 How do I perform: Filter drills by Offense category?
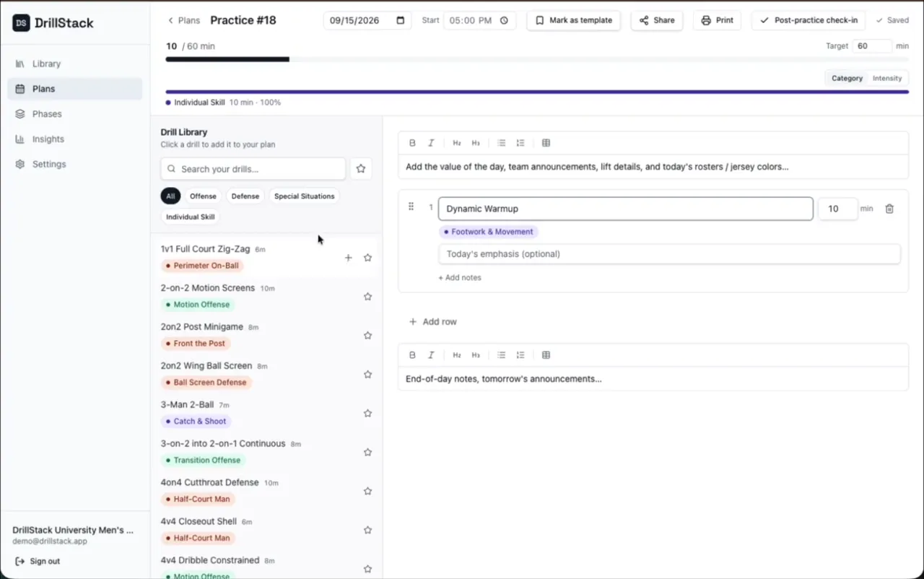[x=203, y=196]
